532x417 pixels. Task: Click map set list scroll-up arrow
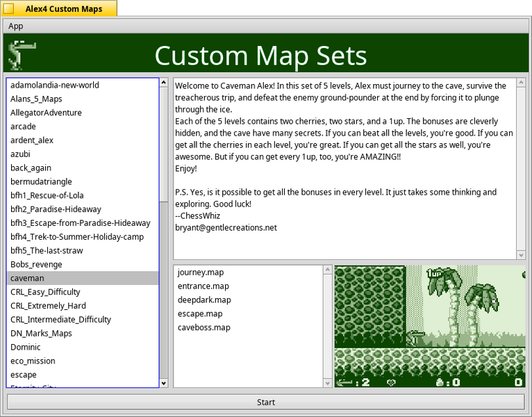pyautogui.click(x=164, y=83)
